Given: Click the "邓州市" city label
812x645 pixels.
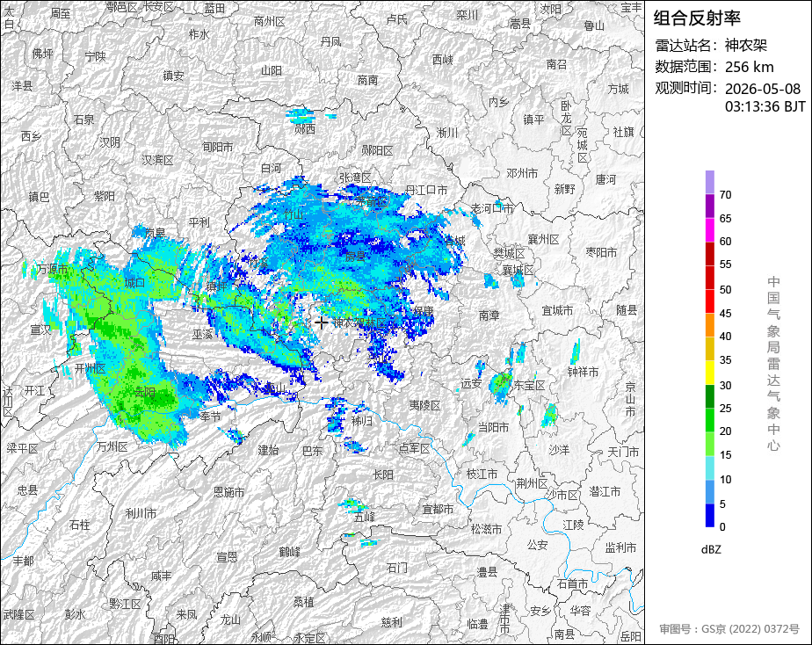Looking at the screenshot, I should coord(522,173).
